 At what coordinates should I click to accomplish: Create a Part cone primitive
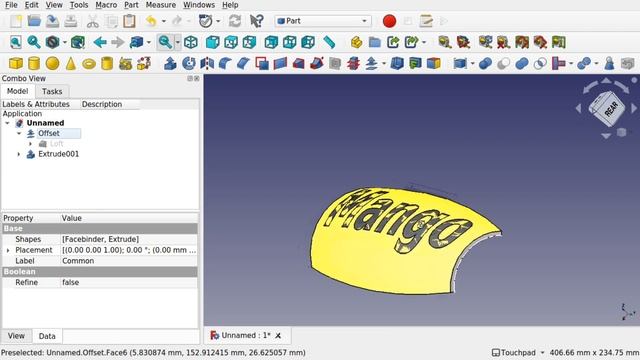[x=71, y=63]
